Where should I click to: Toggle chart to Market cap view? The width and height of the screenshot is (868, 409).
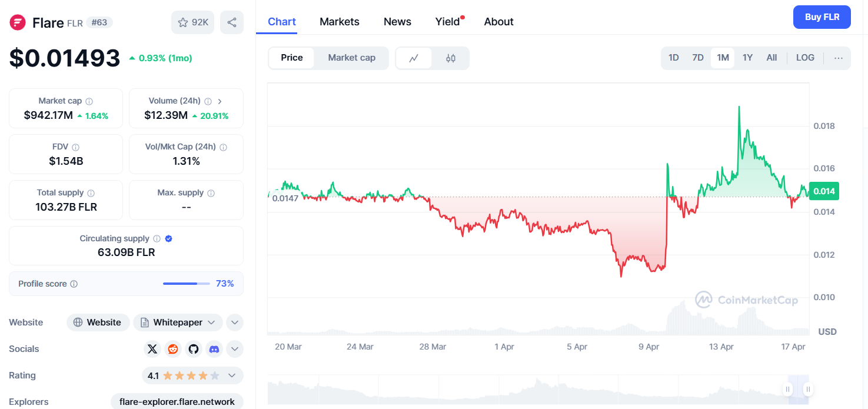coord(351,58)
